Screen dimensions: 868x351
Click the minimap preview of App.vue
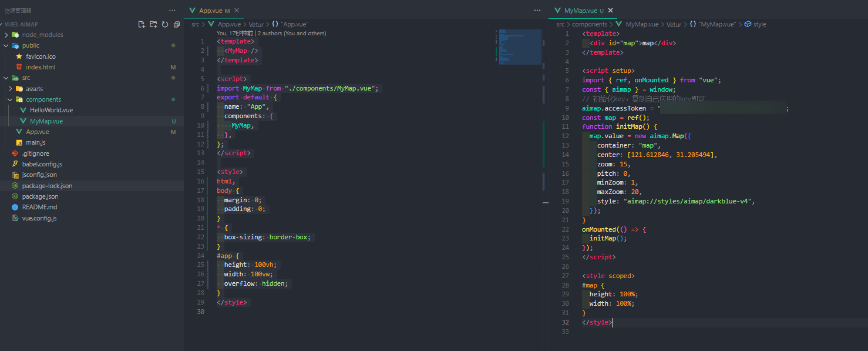[x=520, y=47]
